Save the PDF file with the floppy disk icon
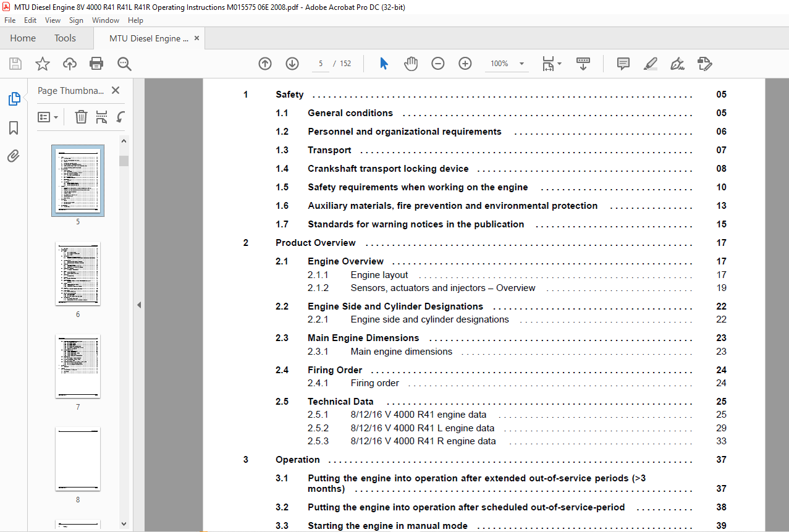This screenshot has height=532, width=789. coord(15,64)
